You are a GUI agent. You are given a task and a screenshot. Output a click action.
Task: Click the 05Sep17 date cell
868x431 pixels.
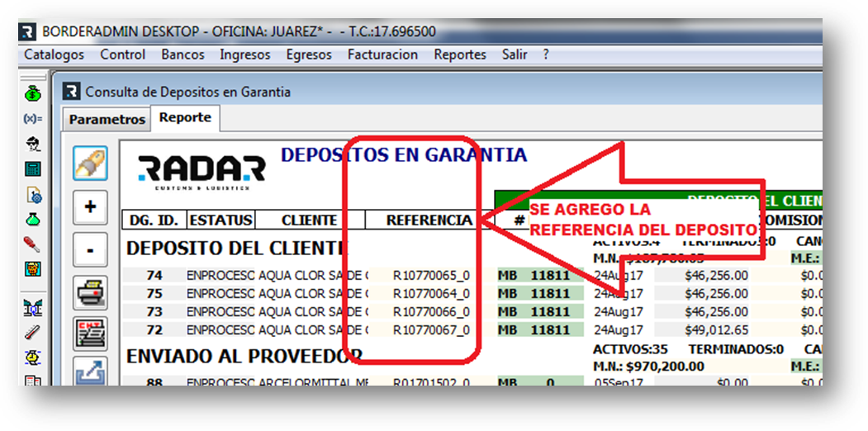619,381
